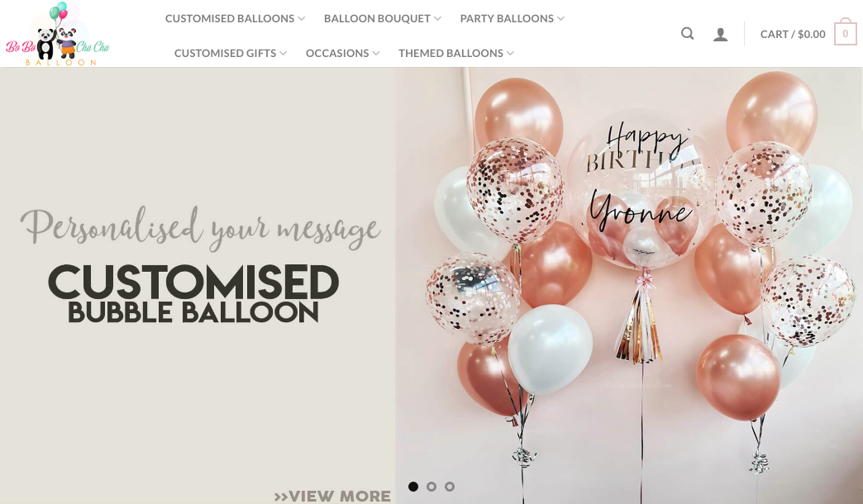Viewport: 863px width, 504px height.
Task: Switch to the second slide dot
Action: (431, 487)
